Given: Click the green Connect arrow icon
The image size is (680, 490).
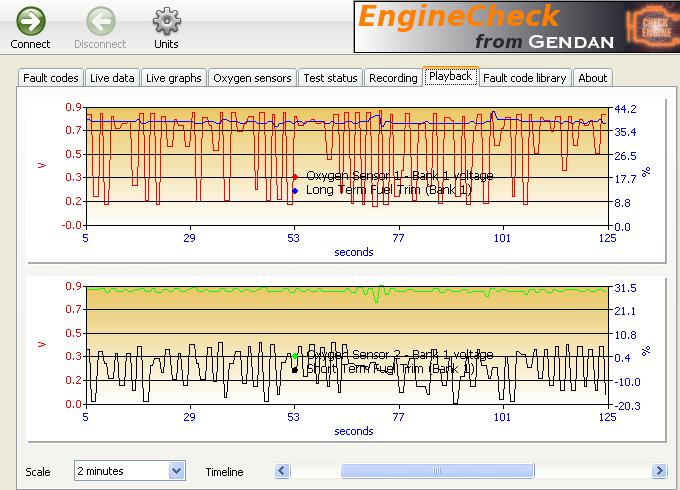Looking at the screenshot, I should pyautogui.click(x=30, y=20).
